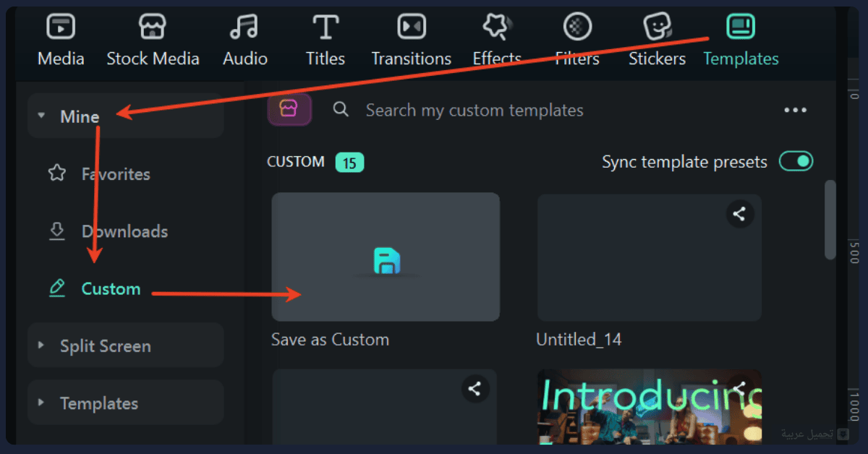The width and height of the screenshot is (868, 454).
Task: Click the save disk icon in Save as Custom
Action: tap(387, 261)
